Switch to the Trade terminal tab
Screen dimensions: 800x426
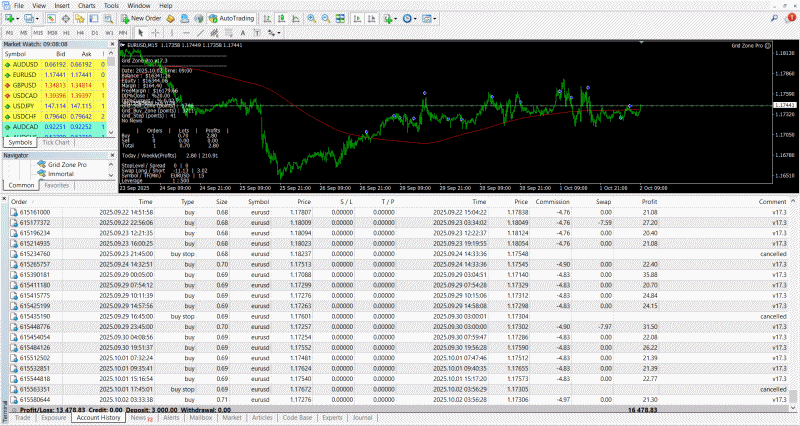[22, 417]
